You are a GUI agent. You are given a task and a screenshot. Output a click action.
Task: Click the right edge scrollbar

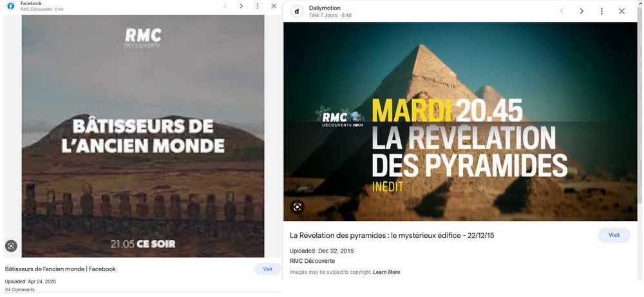(x=641, y=102)
